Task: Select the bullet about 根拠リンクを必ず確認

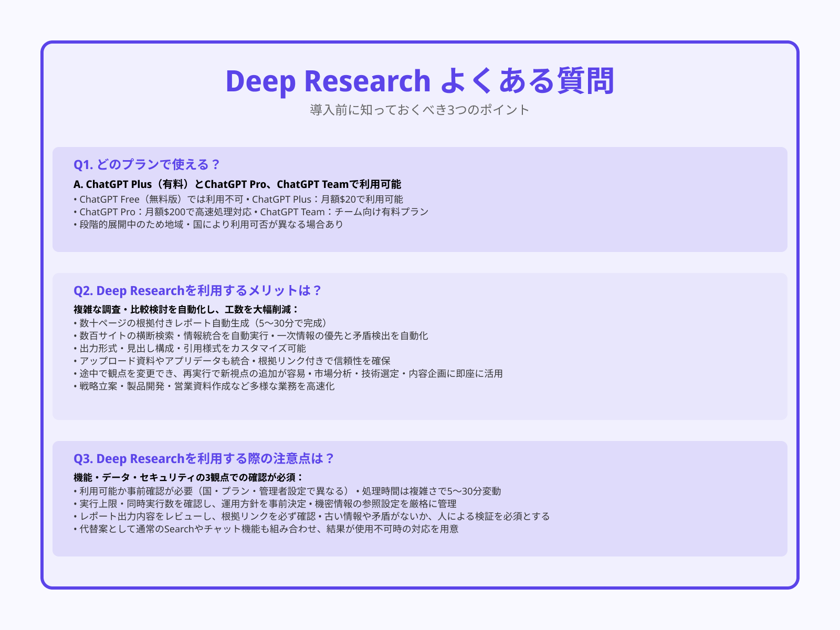Action: (312, 517)
